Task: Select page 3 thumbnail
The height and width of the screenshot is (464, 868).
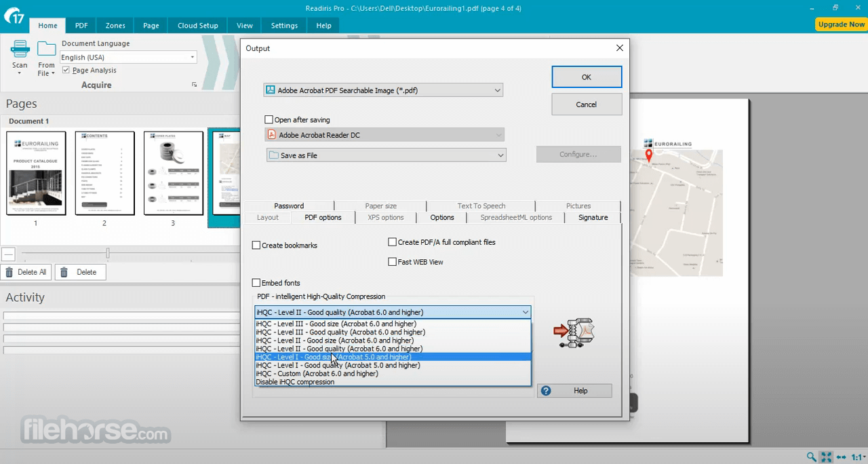Action: 173,173
